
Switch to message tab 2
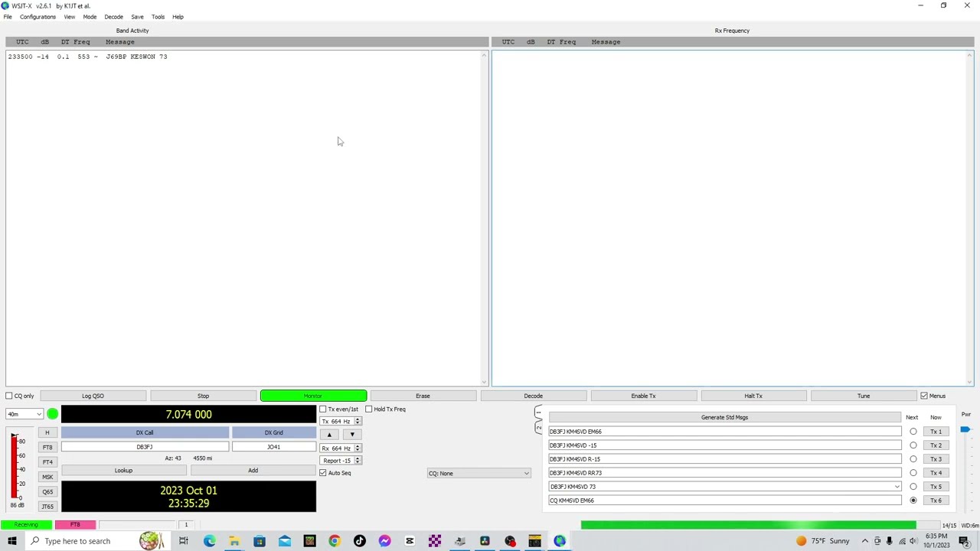pyautogui.click(x=538, y=427)
